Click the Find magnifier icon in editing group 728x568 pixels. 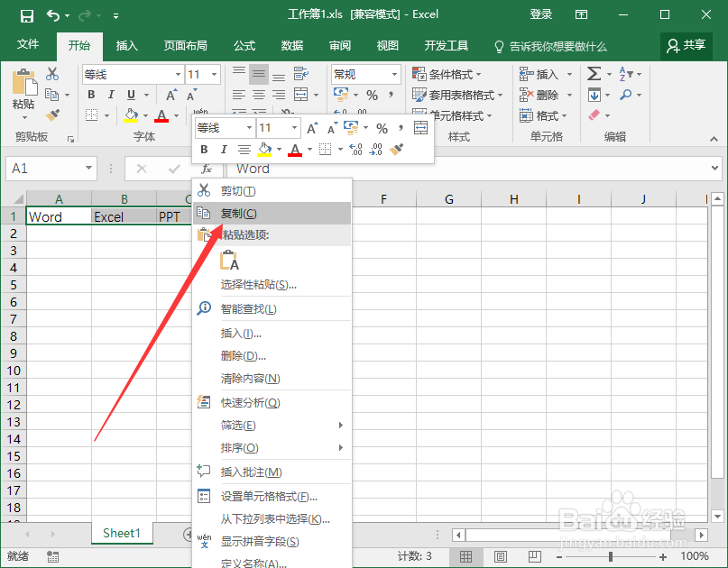tap(626, 95)
